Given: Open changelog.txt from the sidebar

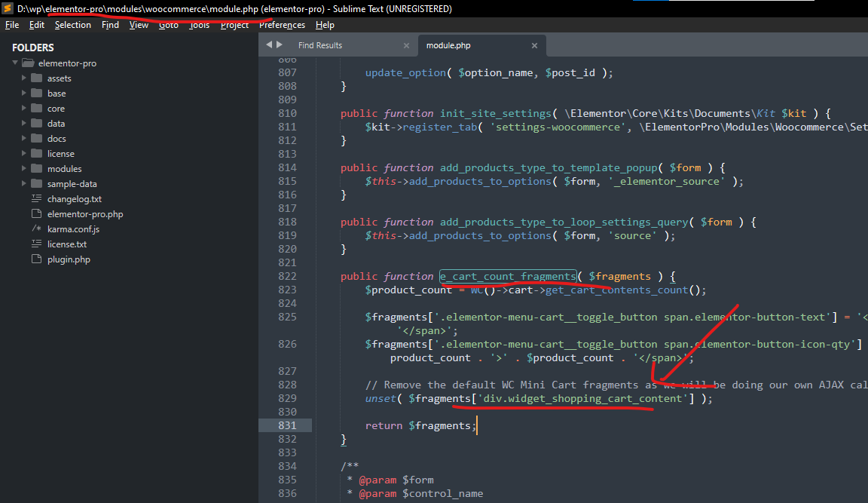Looking at the screenshot, I should click(74, 199).
